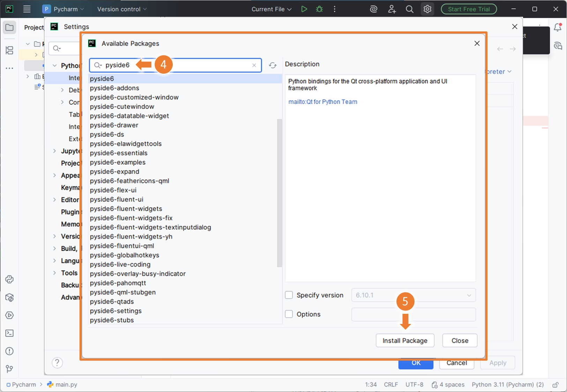The image size is (567, 392).
Task: Open the More Actions kebab menu
Action: (335, 9)
